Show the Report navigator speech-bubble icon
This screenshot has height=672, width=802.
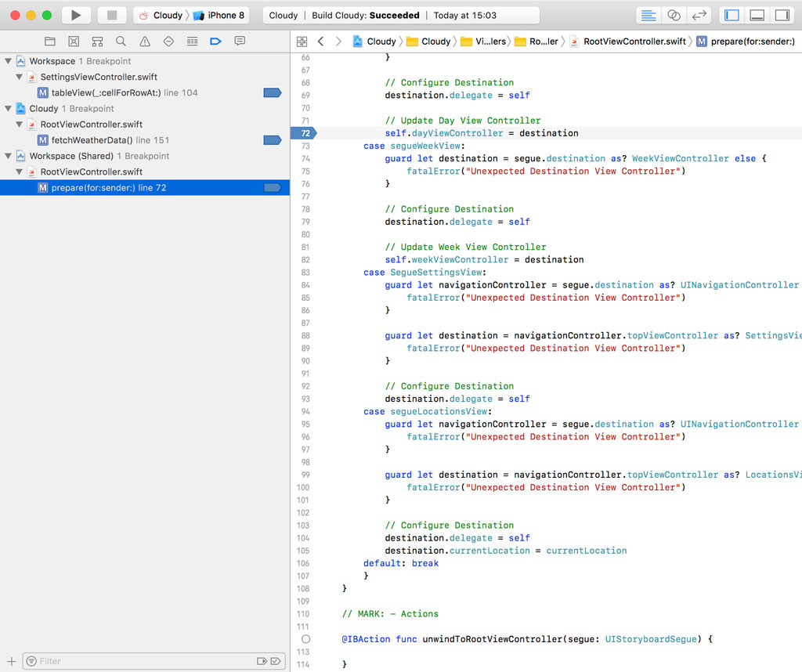pos(240,42)
